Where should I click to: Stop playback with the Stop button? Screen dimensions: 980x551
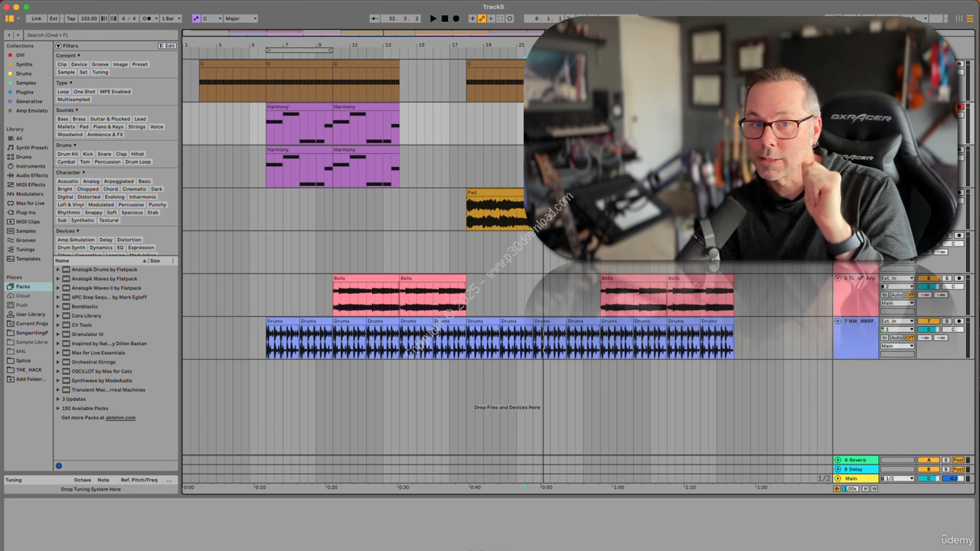point(445,18)
